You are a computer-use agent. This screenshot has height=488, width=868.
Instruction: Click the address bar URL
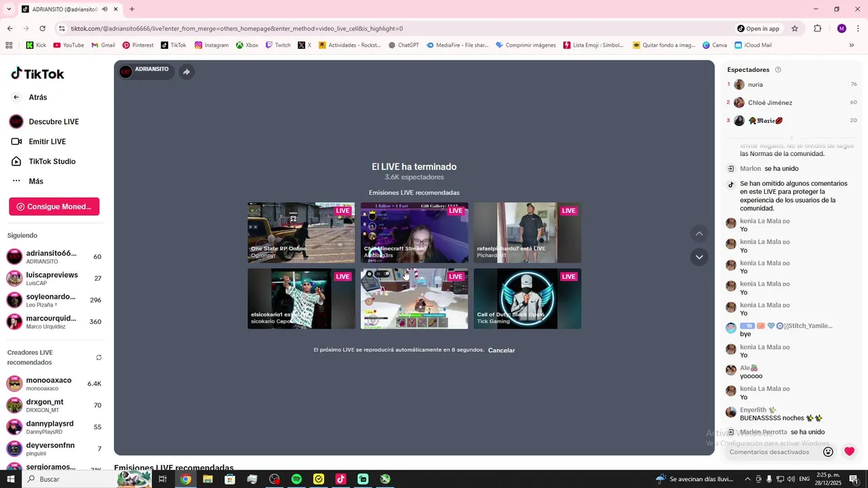237,28
